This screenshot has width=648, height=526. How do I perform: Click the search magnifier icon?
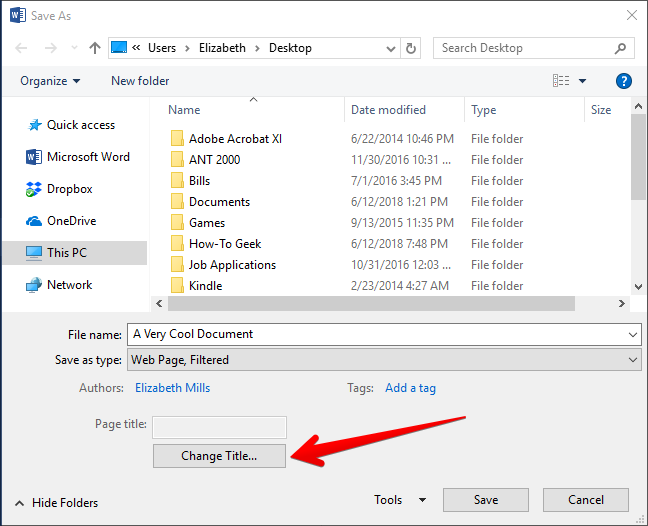(x=621, y=48)
